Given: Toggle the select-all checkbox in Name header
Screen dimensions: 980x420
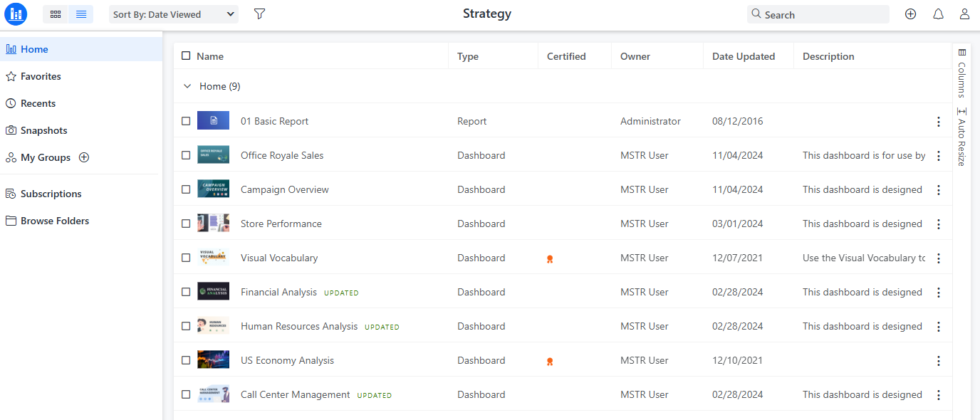Looking at the screenshot, I should (186, 56).
